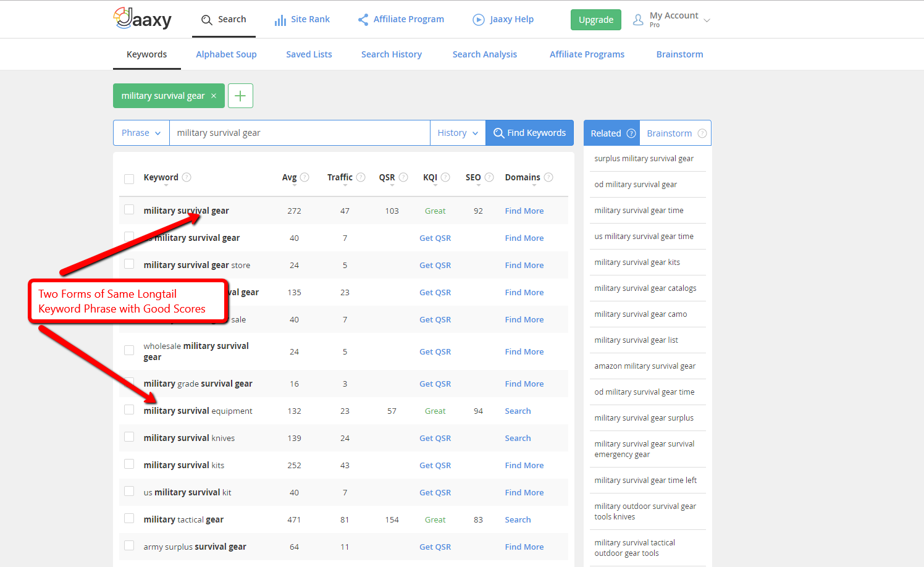Close the military survival gear search tag

coord(214,96)
